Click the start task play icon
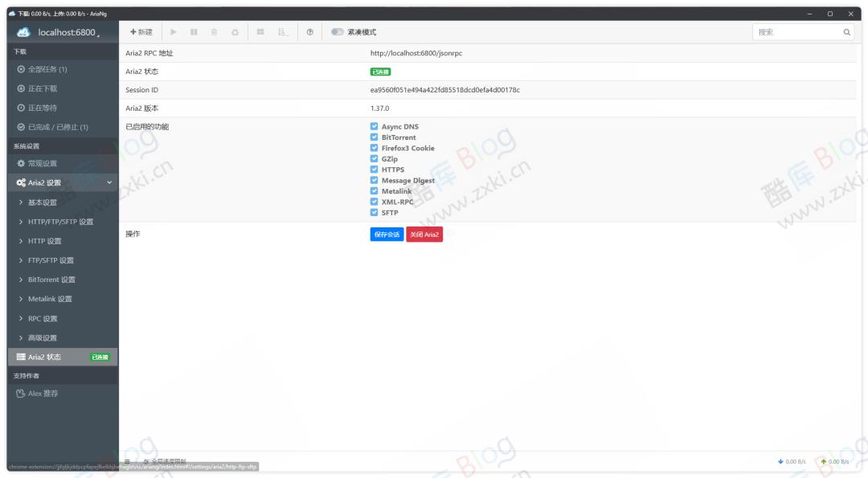Viewport: 868px width, 478px height. 173,32
